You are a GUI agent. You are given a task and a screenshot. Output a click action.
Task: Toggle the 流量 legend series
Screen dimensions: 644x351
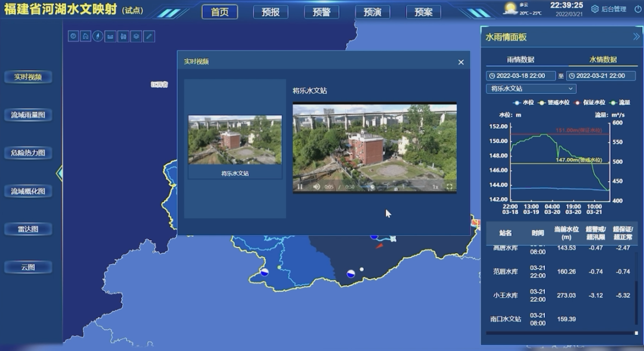pos(620,102)
